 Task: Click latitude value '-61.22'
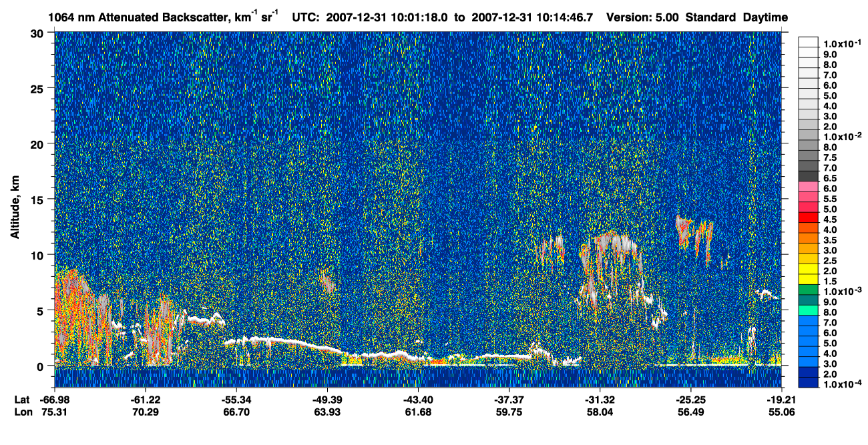[145, 400]
